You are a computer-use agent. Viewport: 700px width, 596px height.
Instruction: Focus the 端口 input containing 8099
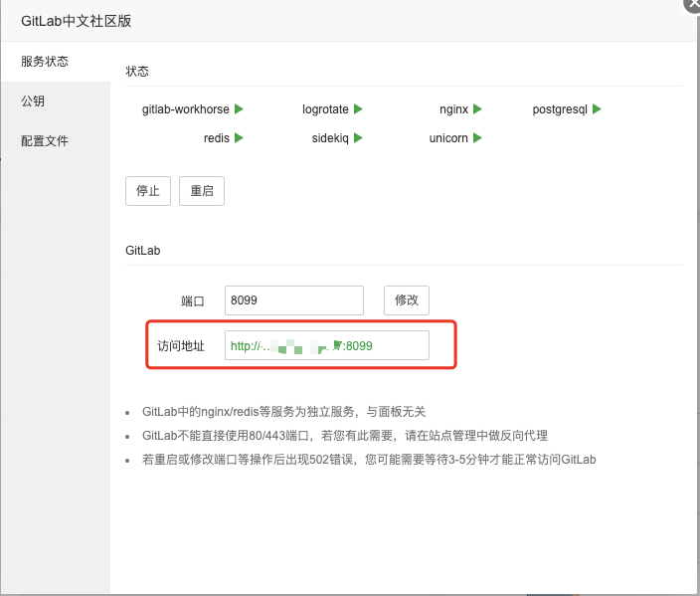(294, 300)
